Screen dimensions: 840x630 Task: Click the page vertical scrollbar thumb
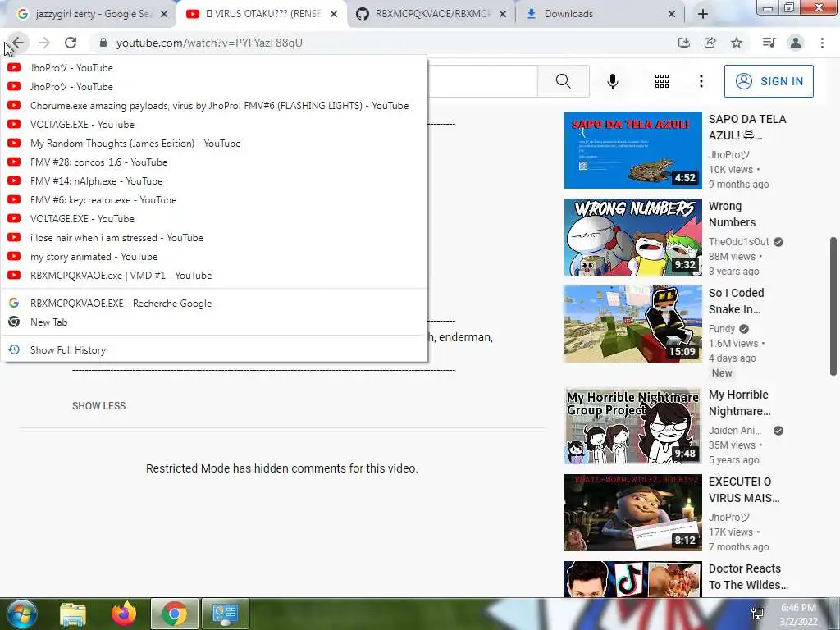pyautogui.click(x=833, y=306)
